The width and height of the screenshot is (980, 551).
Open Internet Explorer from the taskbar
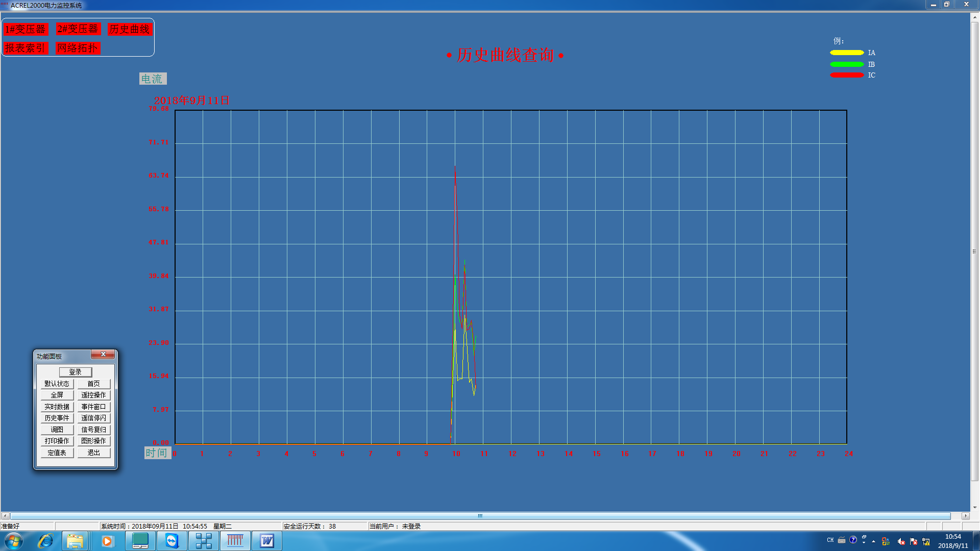point(45,541)
